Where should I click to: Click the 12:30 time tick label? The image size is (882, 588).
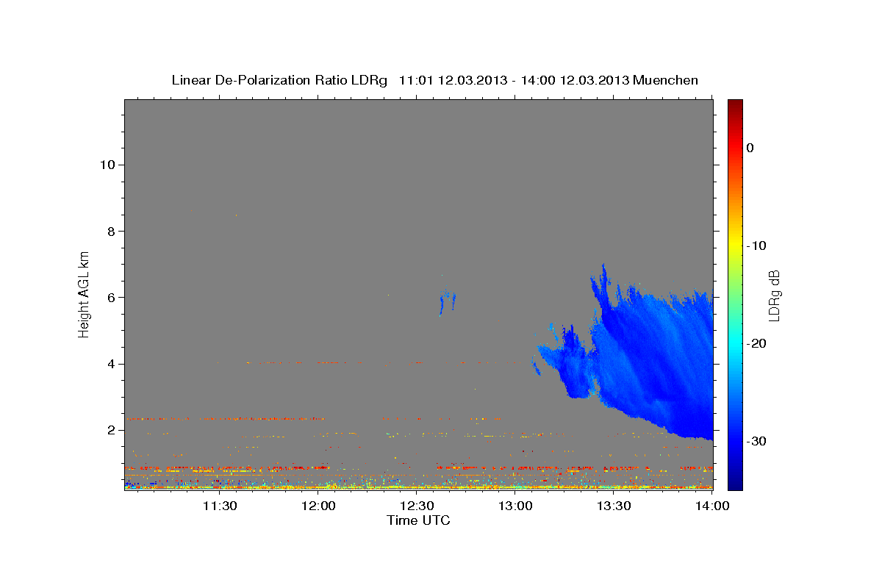click(417, 506)
